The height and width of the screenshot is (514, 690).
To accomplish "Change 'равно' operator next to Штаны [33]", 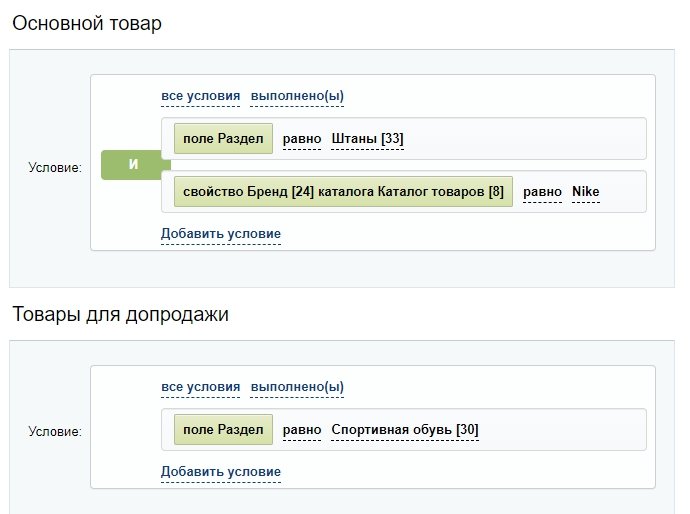I will [302, 139].
